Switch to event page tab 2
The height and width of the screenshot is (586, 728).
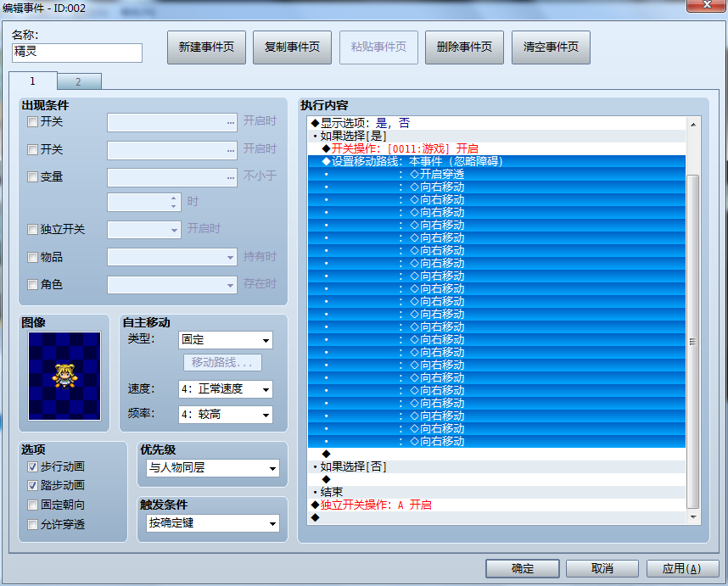[x=78, y=81]
